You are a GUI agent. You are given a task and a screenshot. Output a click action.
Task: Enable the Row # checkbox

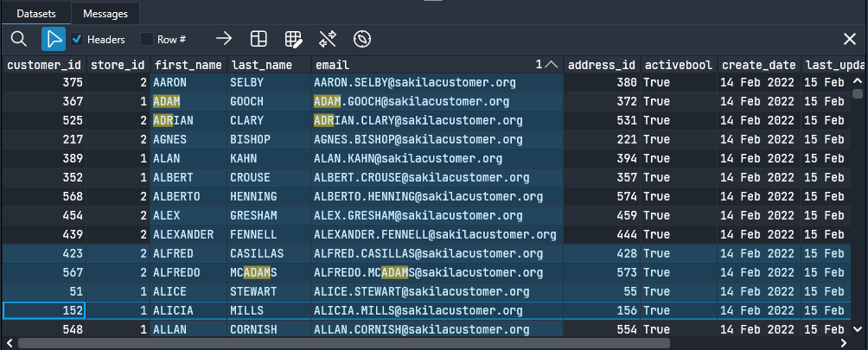(147, 39)
